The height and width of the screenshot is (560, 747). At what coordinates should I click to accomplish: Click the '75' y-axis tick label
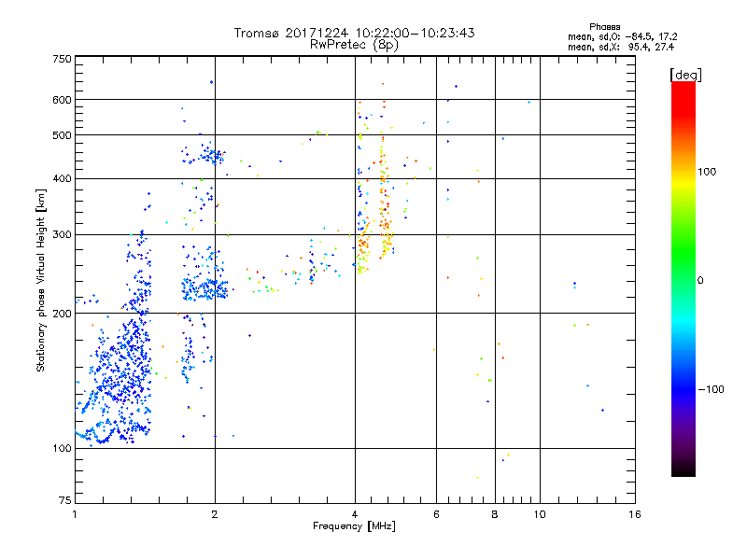coord(65,500)
